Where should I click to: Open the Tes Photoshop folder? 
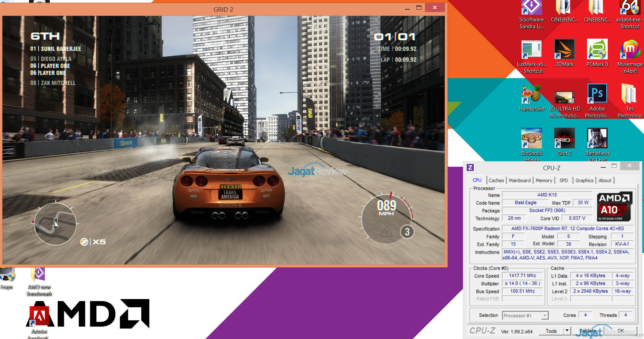tap(629, 95)
